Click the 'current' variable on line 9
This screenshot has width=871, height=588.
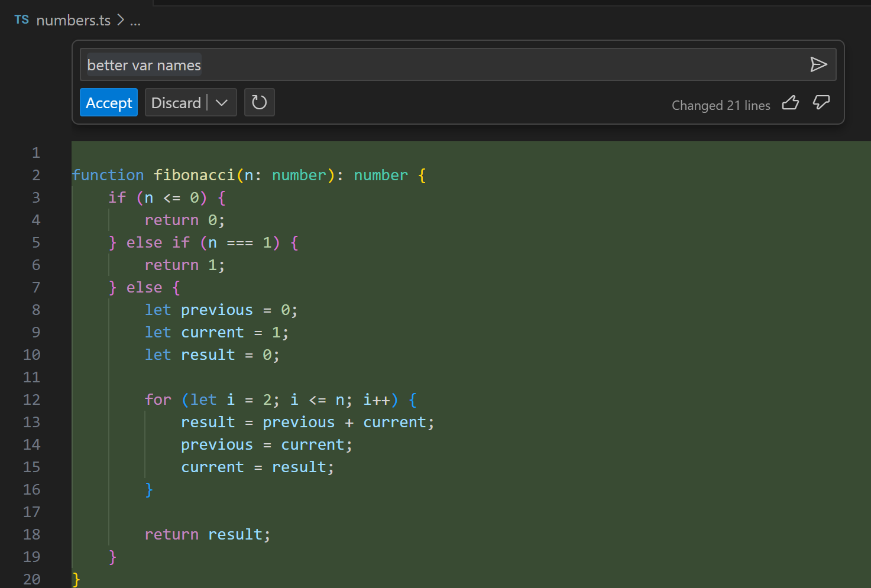[212, 332]
